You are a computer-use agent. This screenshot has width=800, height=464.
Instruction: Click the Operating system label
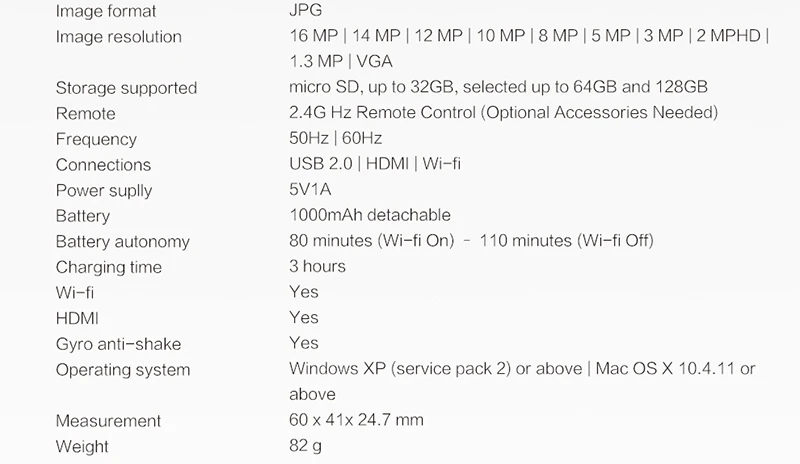[122, 370]
